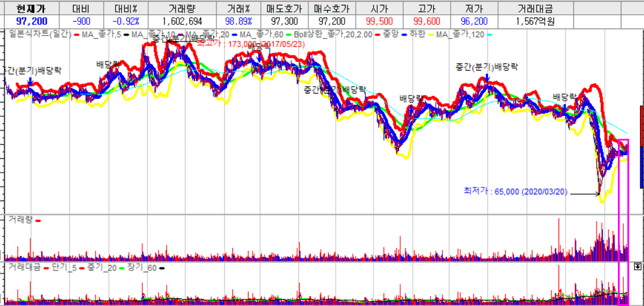Viewport: 644px width, 306px height.
Task: Select the 97,200 value under 매수호가
Action: coord(332,21)
